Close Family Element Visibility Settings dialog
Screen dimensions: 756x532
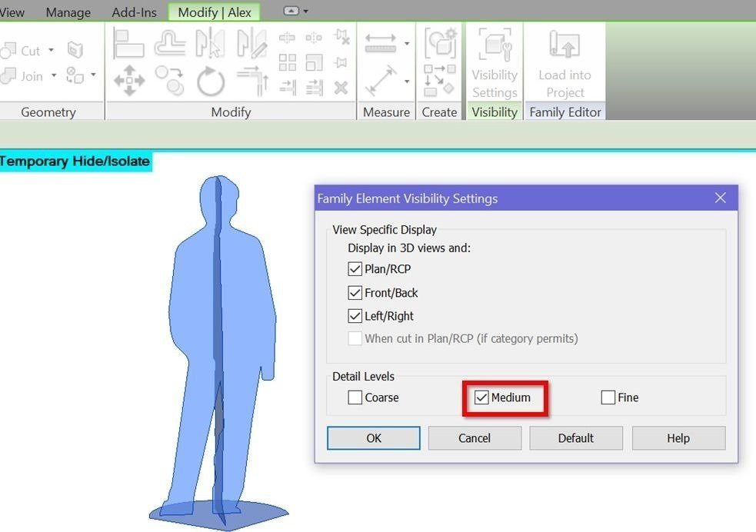pyautogui.click(x=721, y=198)
